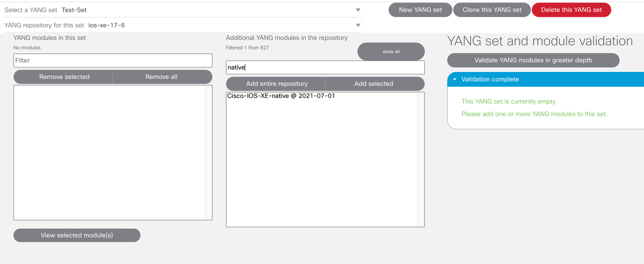Screen dimensions: 644x264
Task: Click Delete this YANG set
Action: click(x=571, y=10)
